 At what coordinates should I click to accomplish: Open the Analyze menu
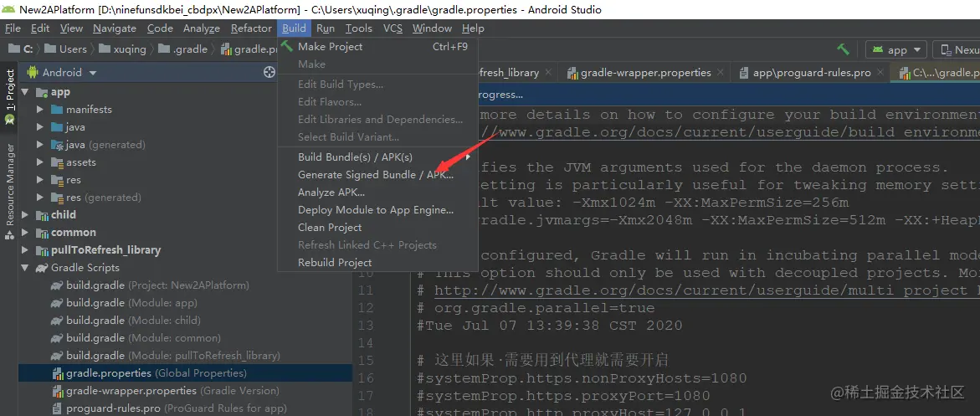coord(201,28)
